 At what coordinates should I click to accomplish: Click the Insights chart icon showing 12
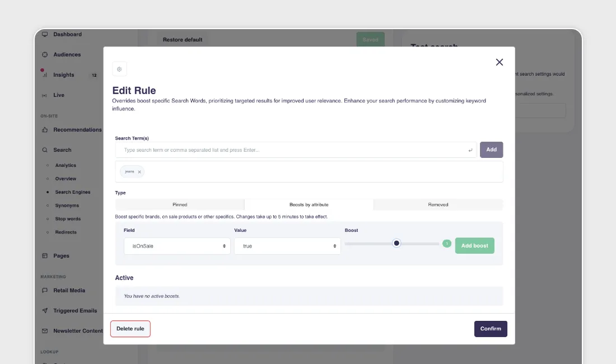(x=45, y=74)
